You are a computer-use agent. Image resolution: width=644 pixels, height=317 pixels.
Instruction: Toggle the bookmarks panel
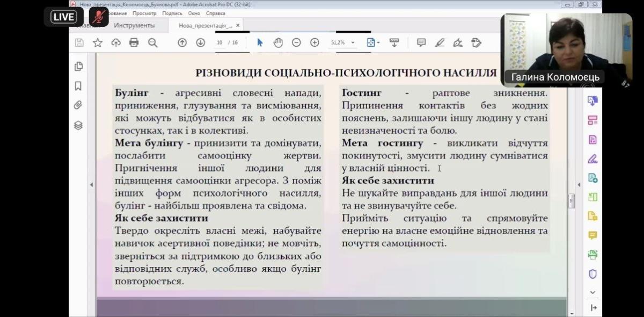tap(78, 86)
